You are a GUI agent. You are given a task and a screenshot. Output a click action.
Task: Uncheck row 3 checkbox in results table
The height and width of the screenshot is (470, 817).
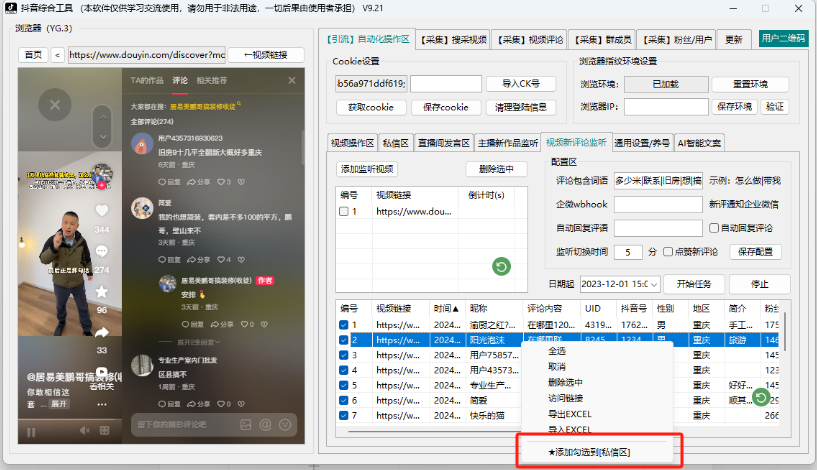point(344,354)
